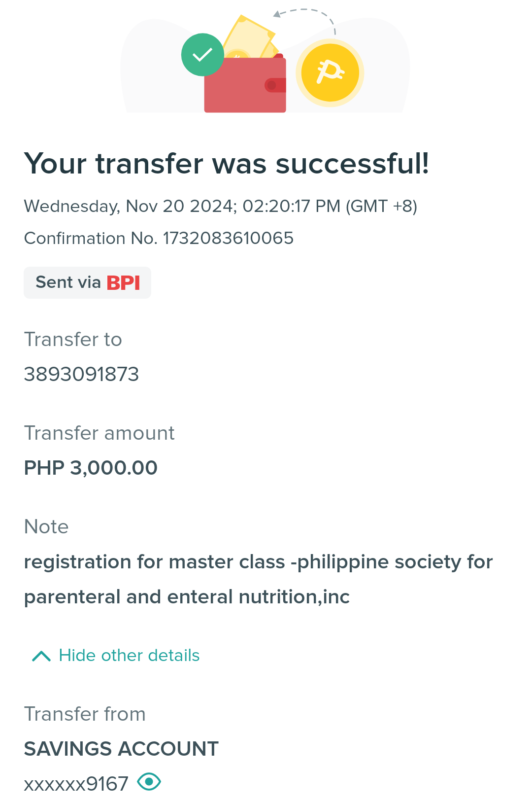This screenshot has height=802, width=532.
Task: Tap the SAVINGS ACCOUNT label
Action: pos(121,749)
